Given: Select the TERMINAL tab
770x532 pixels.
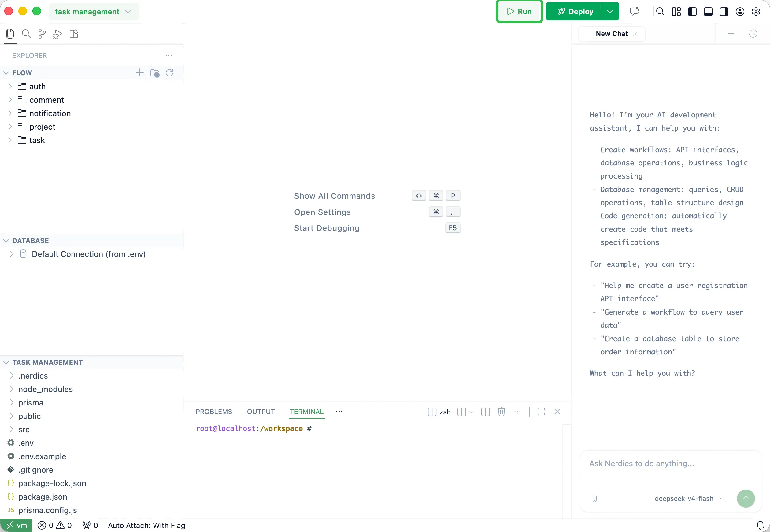Looking at the screenshot, I should click(306, 412).
